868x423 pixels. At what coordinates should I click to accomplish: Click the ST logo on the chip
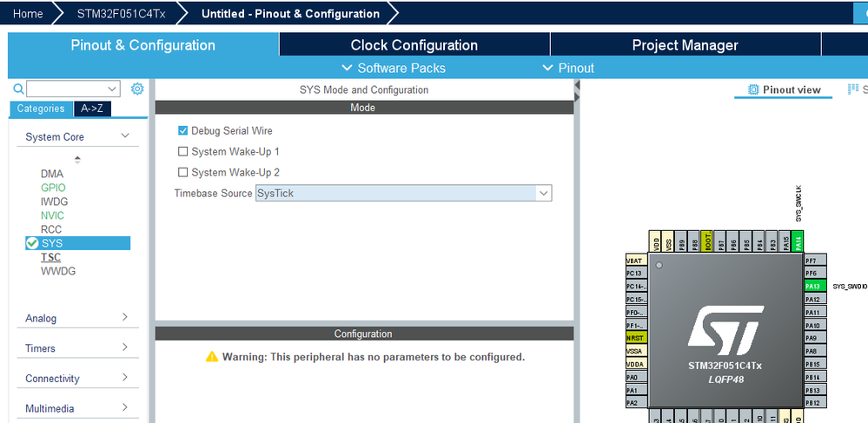pyautogui.click(x=726, y=332)
